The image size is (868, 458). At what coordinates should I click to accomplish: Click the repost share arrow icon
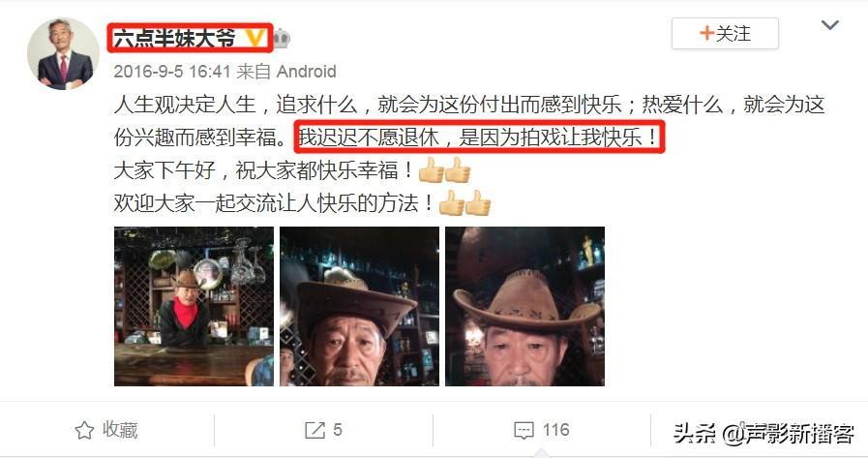315,430
